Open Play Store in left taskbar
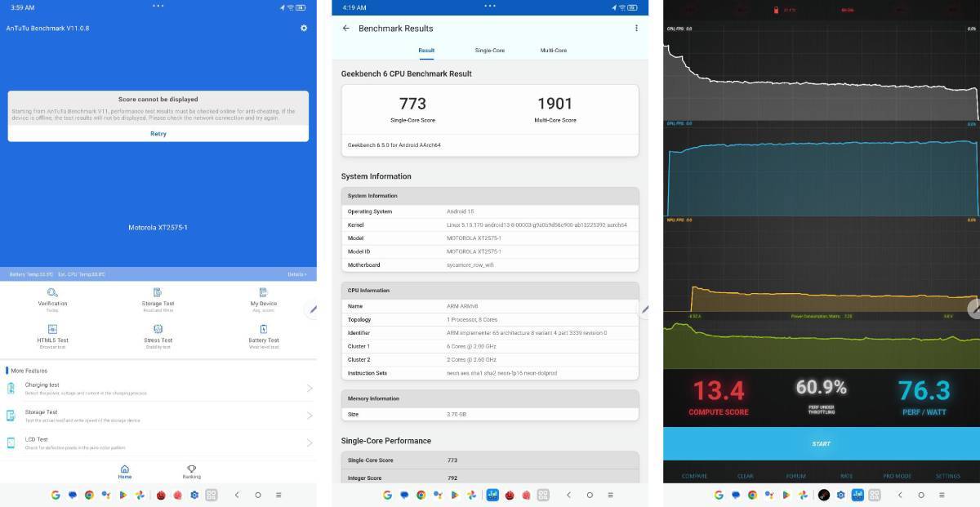980x507 pixels. 122,495
